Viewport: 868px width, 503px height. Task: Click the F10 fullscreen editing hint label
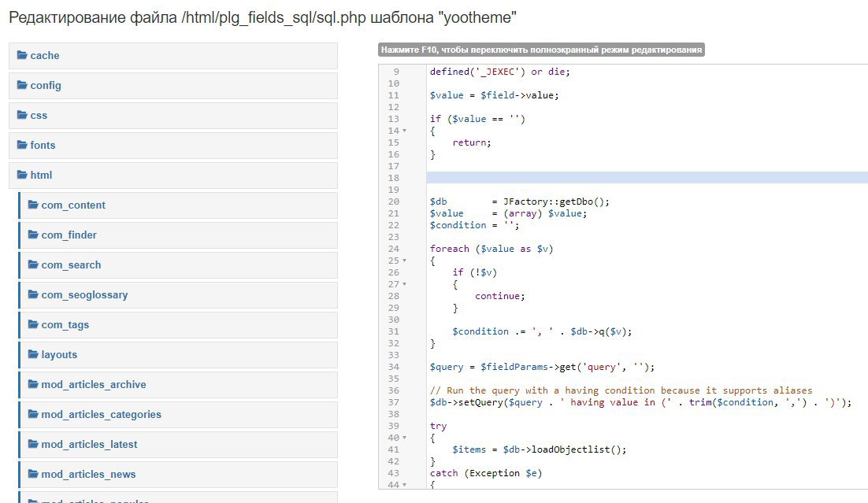point(541,50)
